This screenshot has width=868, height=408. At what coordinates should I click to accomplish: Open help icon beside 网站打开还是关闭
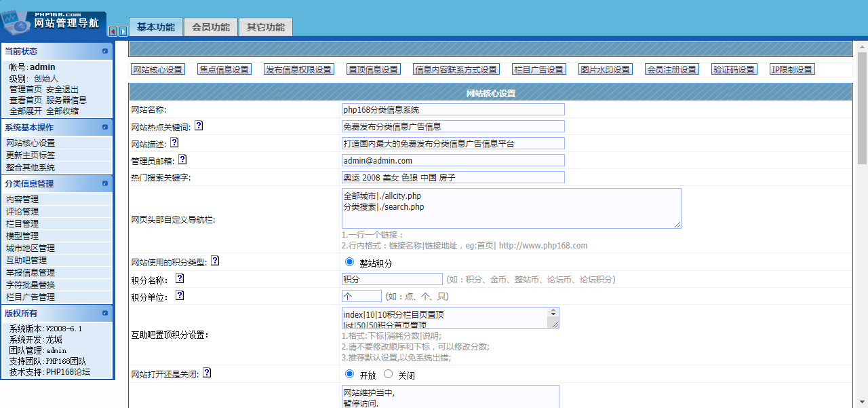click(207, 373)
